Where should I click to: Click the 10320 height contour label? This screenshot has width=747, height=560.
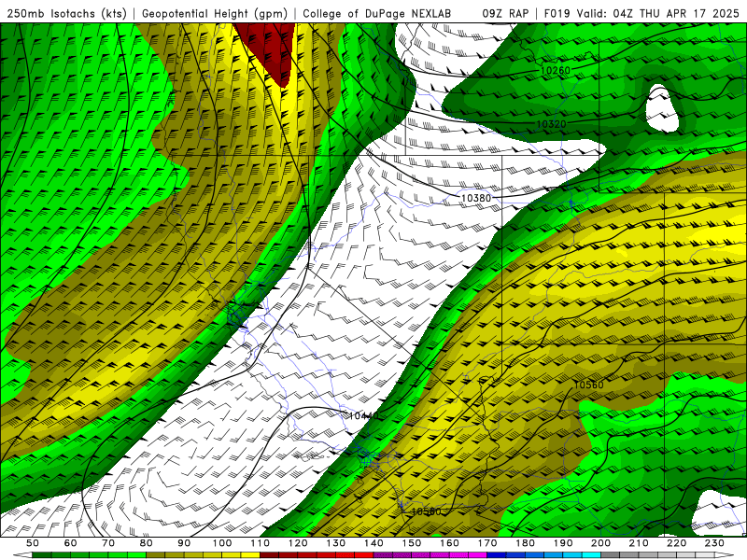551,124
